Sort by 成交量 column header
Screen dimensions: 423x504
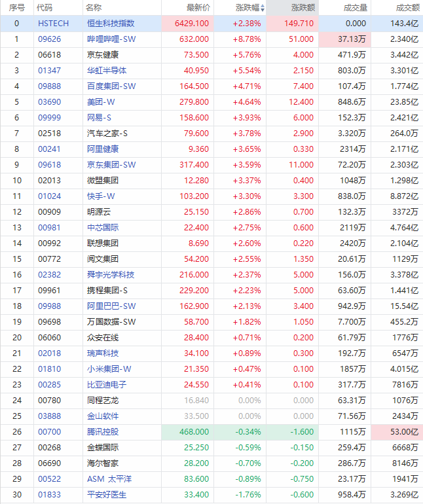pyautogui.click(x=356, y=8)
